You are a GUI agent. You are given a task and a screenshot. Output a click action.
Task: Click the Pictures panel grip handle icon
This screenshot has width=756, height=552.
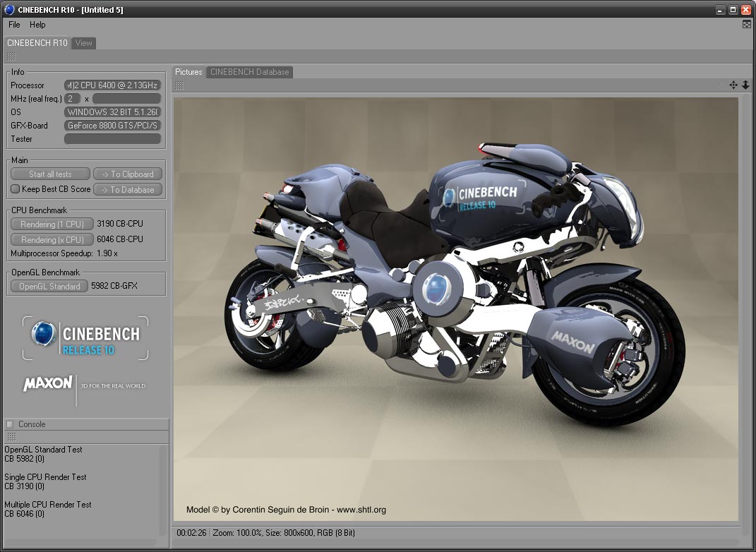(179, 85)
